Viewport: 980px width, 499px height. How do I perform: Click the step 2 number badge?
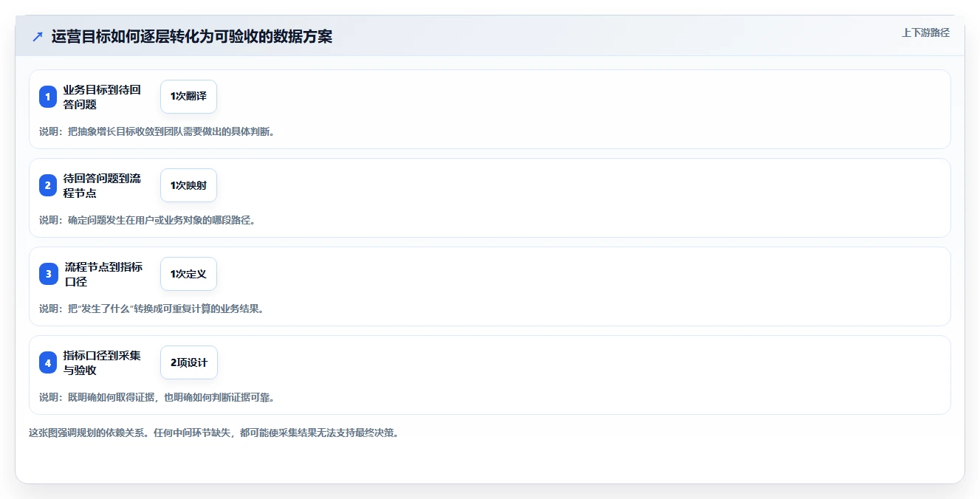(x=48, y=185)
